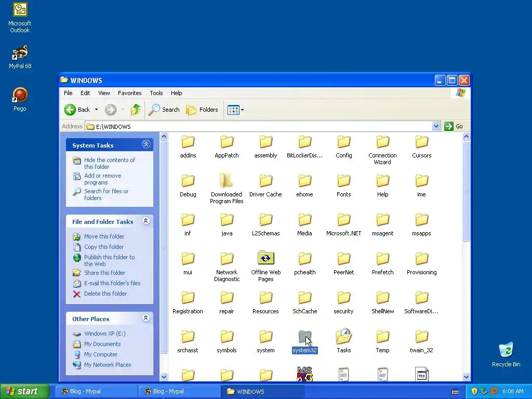Click Delete this folder

[105, 294]
